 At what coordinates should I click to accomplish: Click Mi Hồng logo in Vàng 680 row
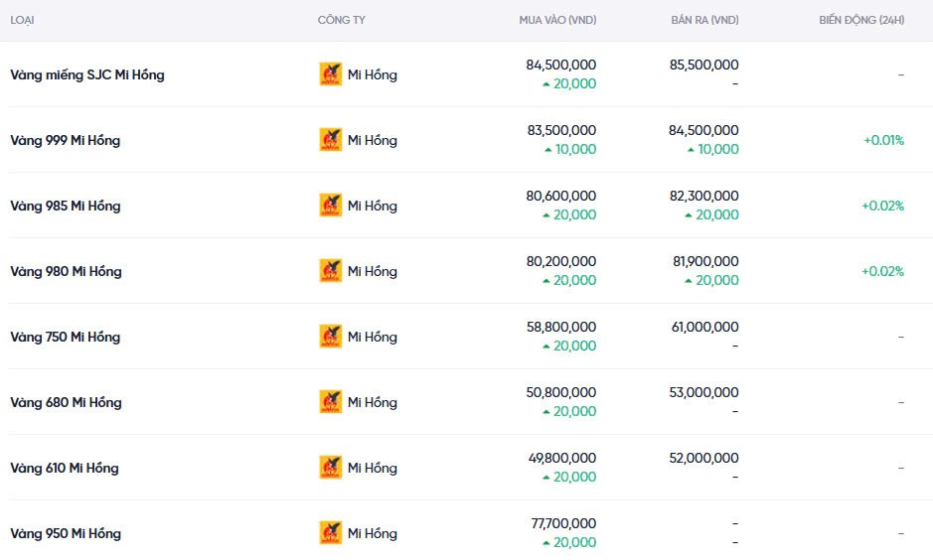pos(330,402)
